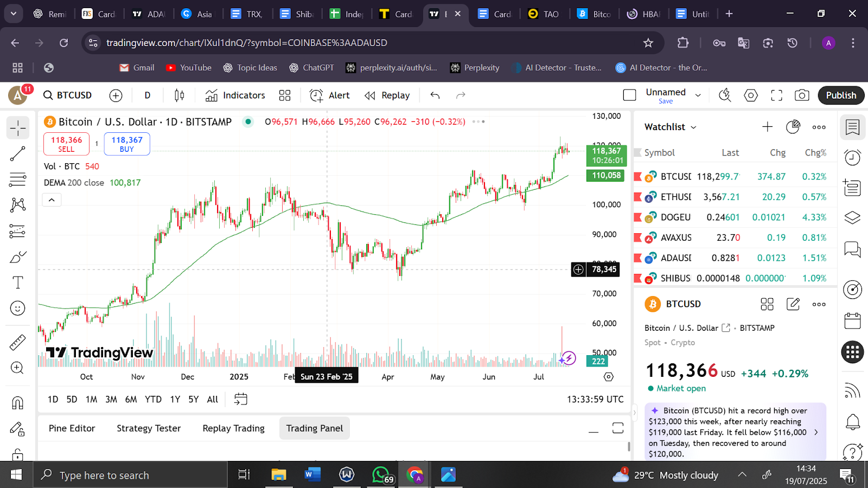Select SHIBUSD row in watchlist
The width and height of the screenshot is (868, 488).
point(735,278)
